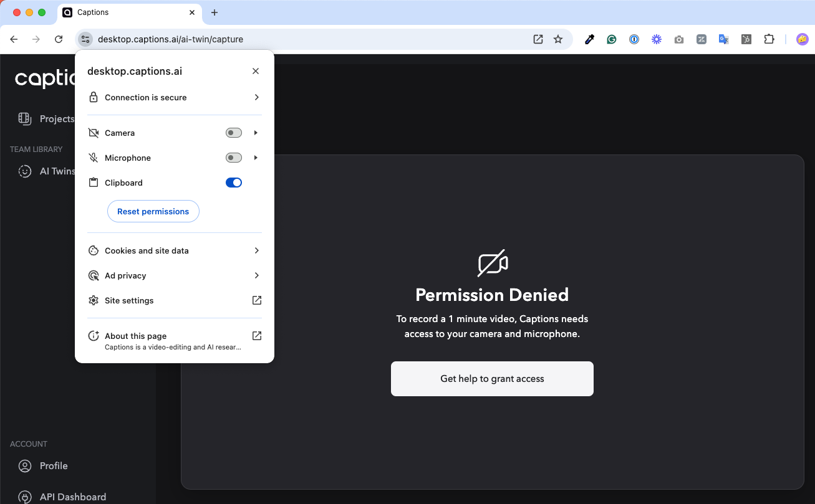Click the Permission Denied heading

(x=492, y=295)
